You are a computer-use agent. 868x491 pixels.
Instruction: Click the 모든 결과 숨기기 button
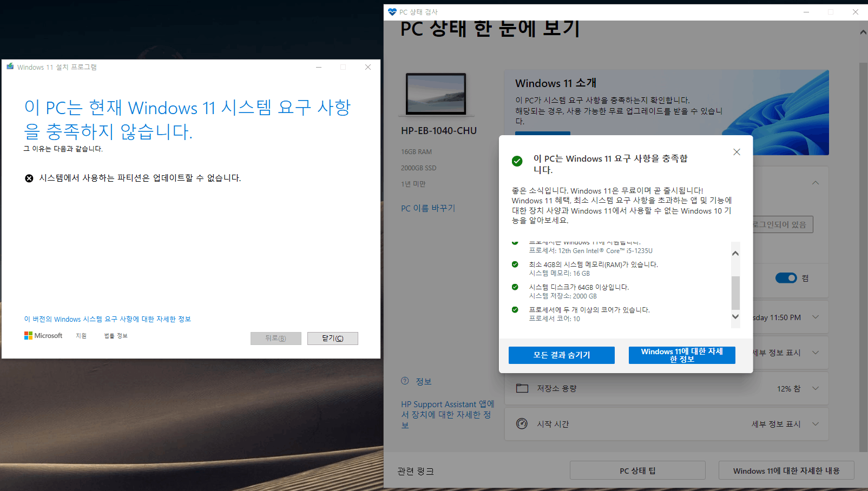click(562, 355)
